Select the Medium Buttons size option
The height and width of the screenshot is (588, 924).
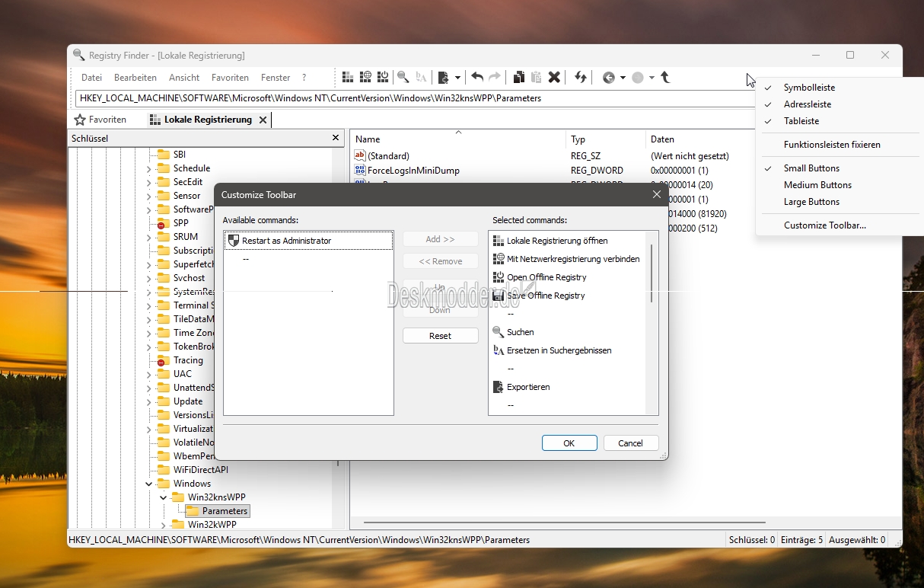click(817, 185)
